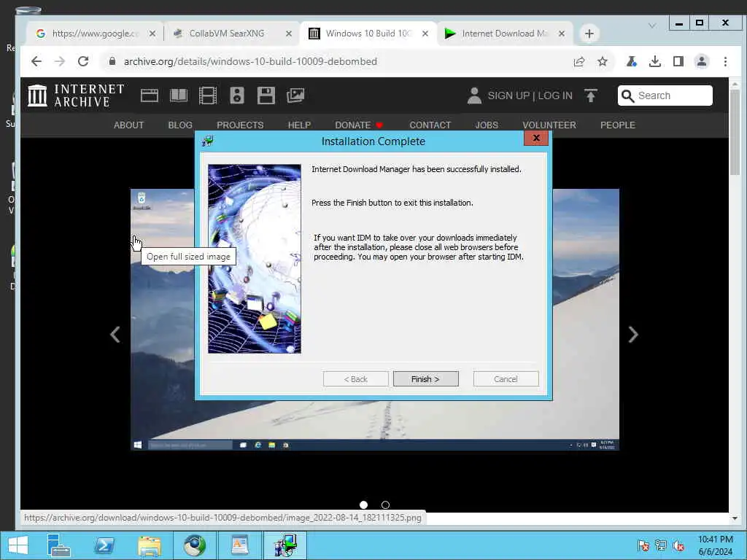The width and height of the screenshot is (747, 560).
Task: Open a new browser tab
Action: point(589,34)
